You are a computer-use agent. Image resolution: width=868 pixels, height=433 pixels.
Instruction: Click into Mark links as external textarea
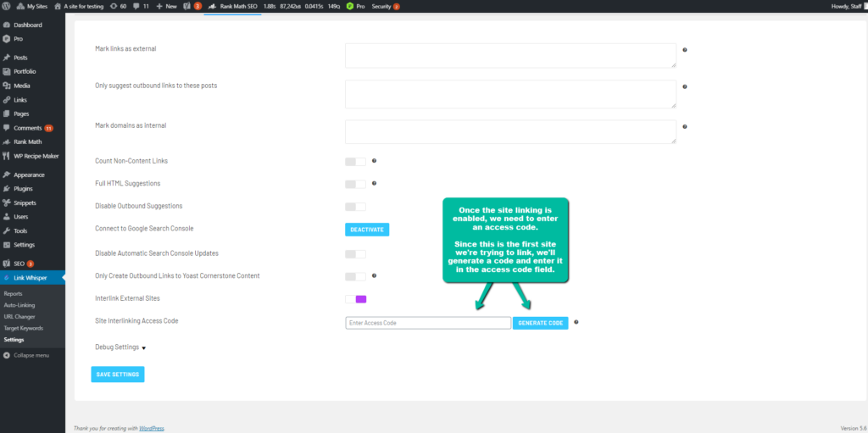[x=510, y=55]
